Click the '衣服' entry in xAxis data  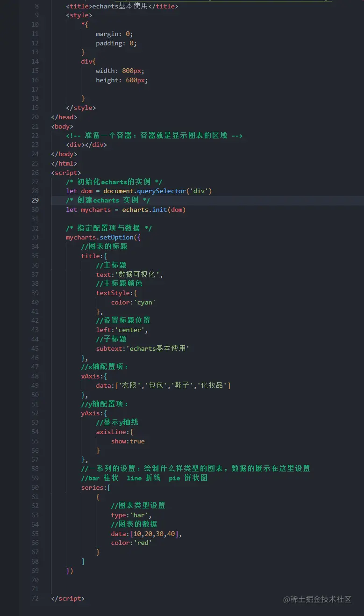coord(130,385)
